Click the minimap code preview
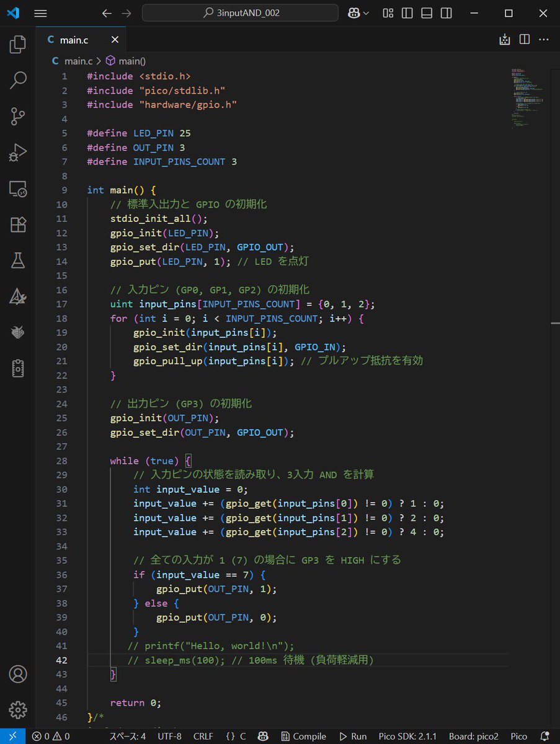Screen dimensions: 560x744 click(x=527, y=97)
